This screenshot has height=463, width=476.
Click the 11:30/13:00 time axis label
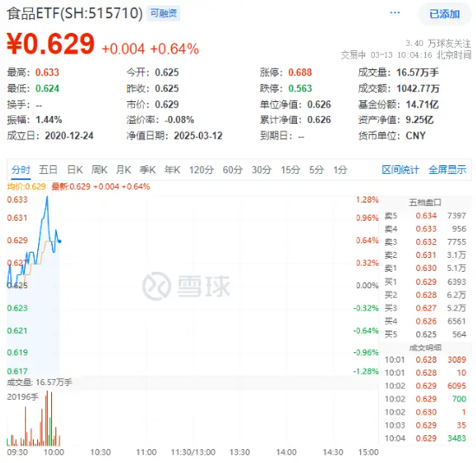click(193, 452)
